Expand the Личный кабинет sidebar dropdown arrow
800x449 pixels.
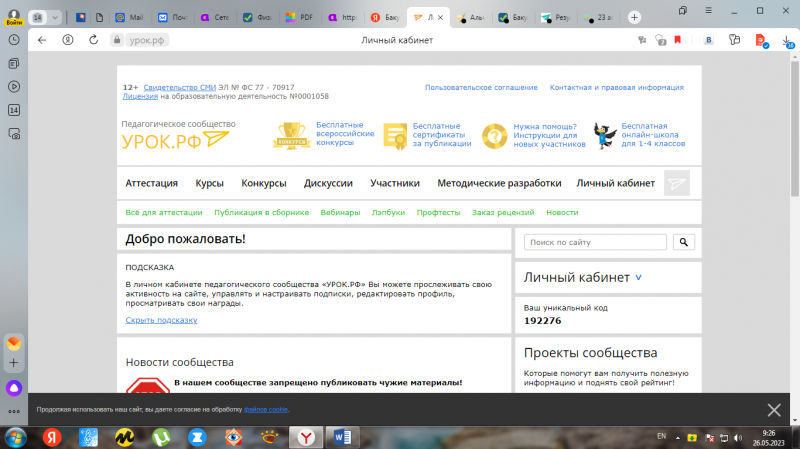tap(638, 278)
